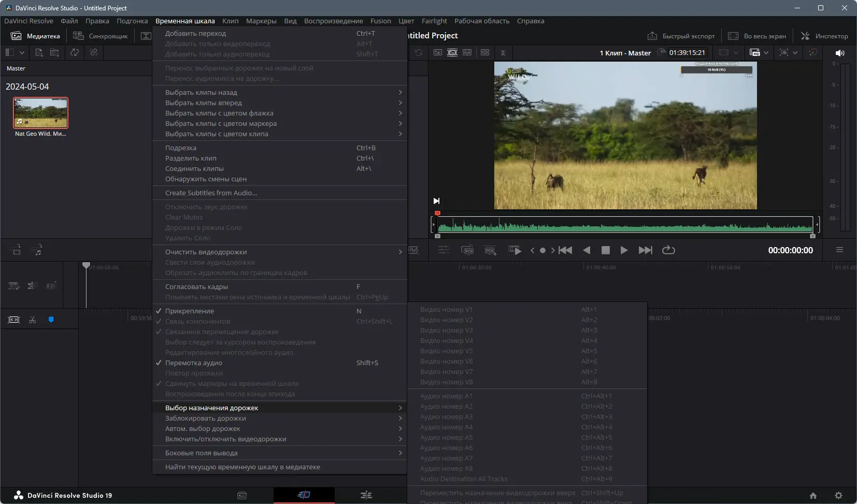Open the Inspector panel

pyautogui.click(x=824, y=36)
